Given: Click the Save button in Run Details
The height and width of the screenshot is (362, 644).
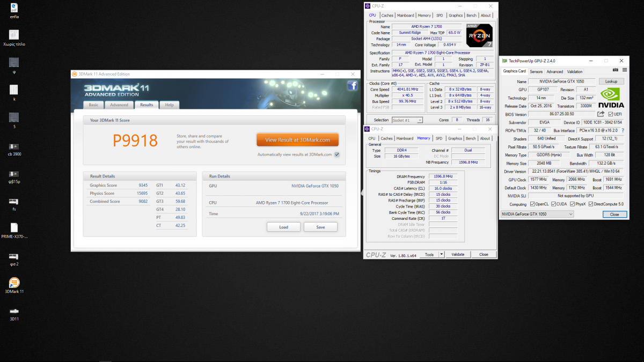Looking at the screenshot, I should pyautogui.click(x=320, y=227).
